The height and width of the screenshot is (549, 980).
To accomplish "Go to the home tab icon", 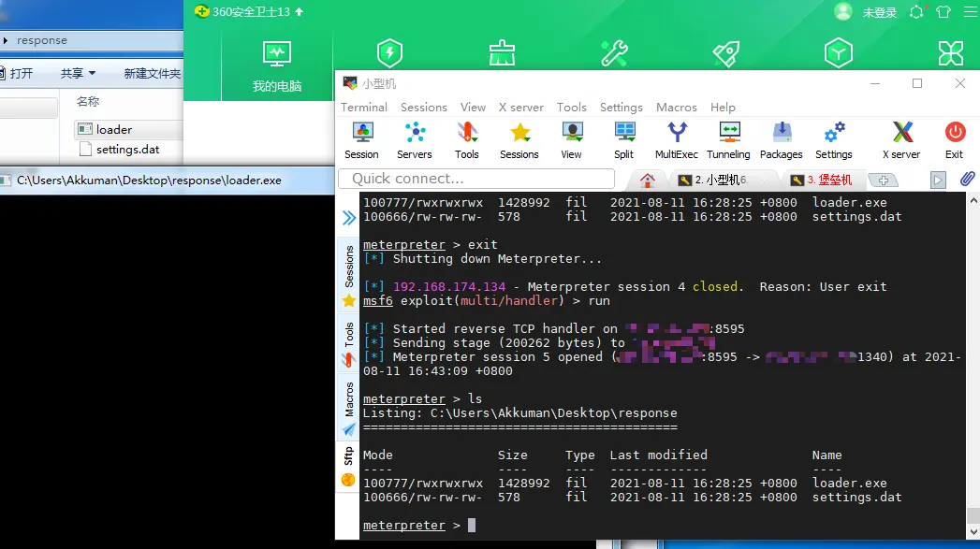I will [x=648, y=180].
